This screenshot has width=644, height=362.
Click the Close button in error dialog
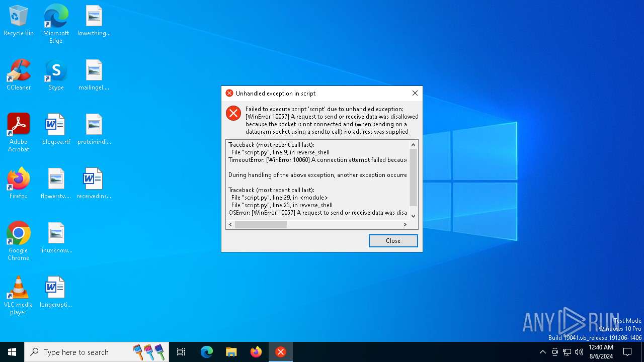pos(393,241)
